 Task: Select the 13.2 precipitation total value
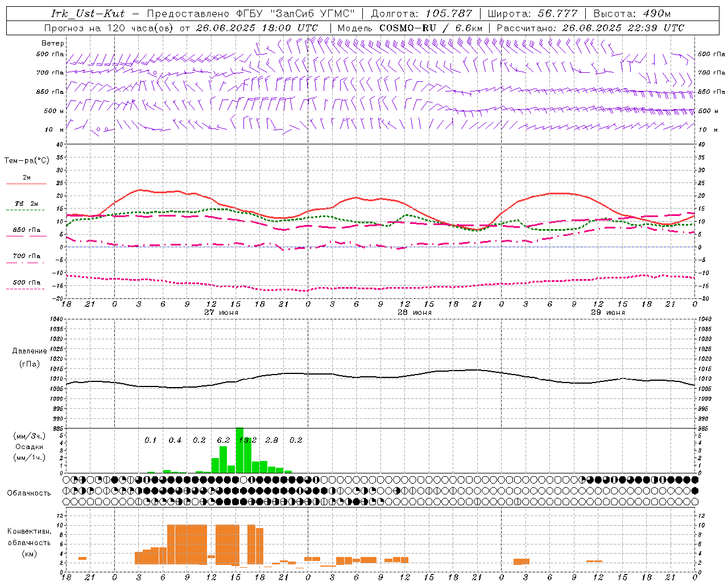pyautogui.click(x=247, y=440)
